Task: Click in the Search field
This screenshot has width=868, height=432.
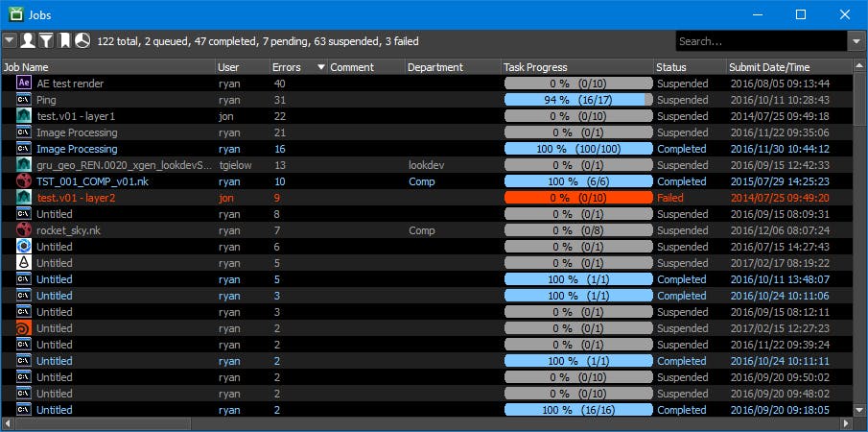Action: [762, 41]
